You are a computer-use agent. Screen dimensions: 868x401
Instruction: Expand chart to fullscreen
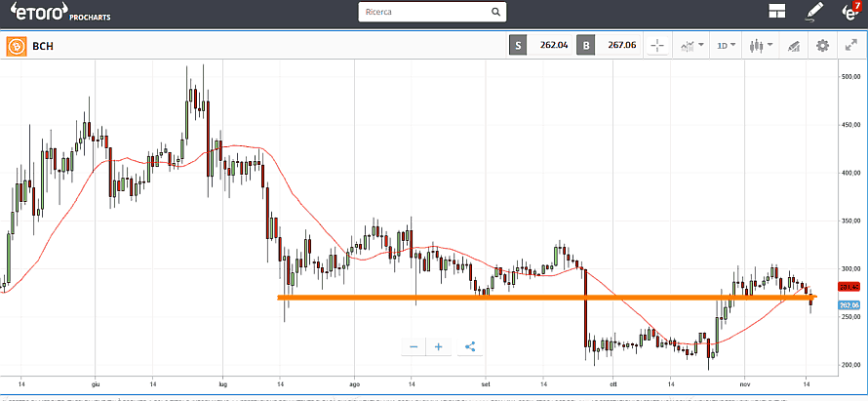point(850,46)
